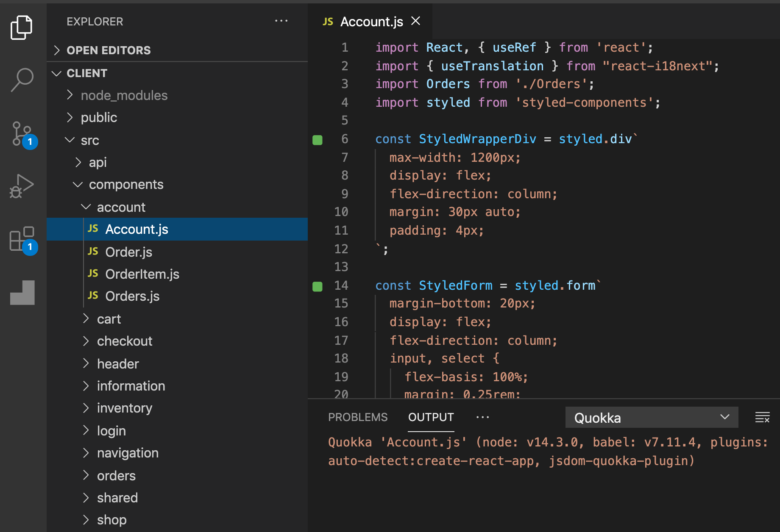
Task: Toggle the Quokka indicator on line 14
Action: point(317,286)
